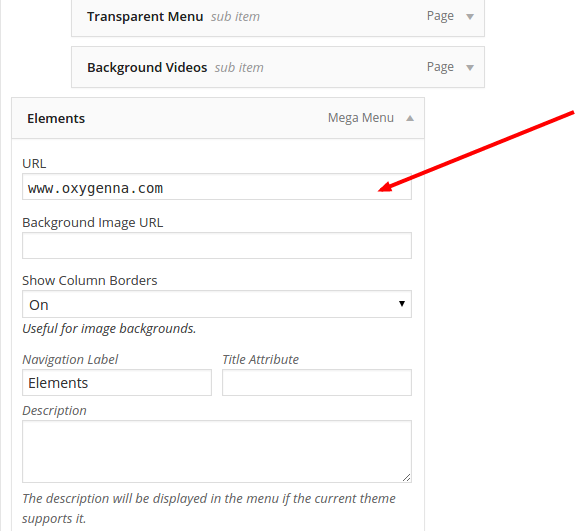583x531 pixels.
Task: Collapse the Elements Mega Menu arrow
Action: (410, 118)
